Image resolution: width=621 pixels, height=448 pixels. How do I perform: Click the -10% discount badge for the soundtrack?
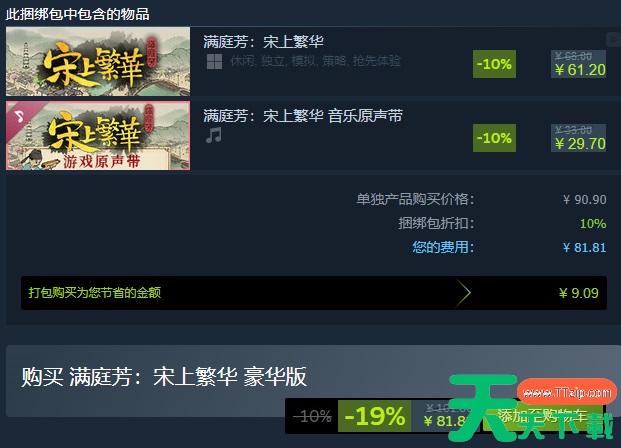click(494, 138)
